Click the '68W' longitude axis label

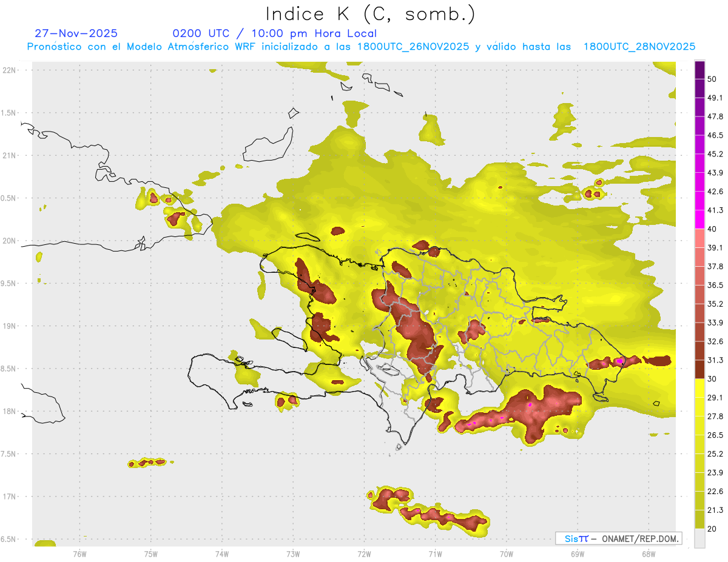[649, 554]
